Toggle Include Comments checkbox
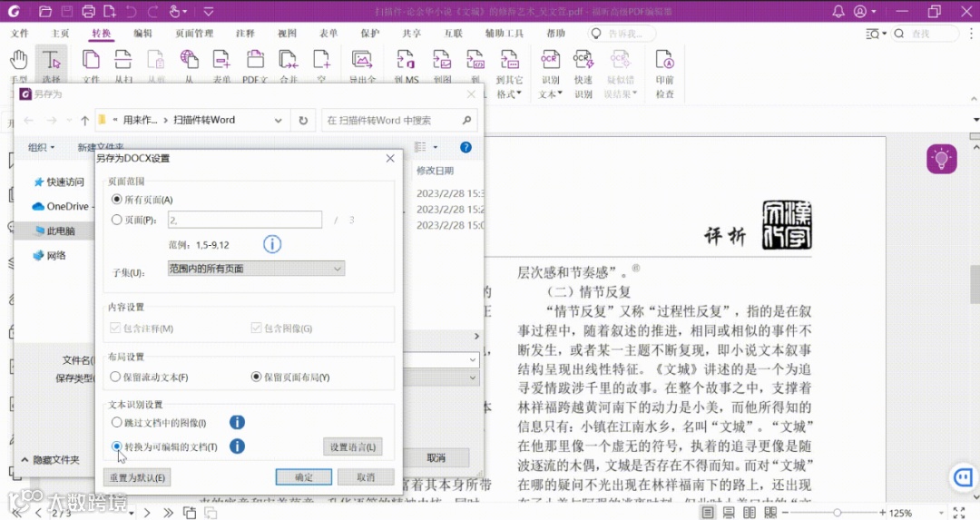This screenshot has width=980, height=520. point(115,328)
